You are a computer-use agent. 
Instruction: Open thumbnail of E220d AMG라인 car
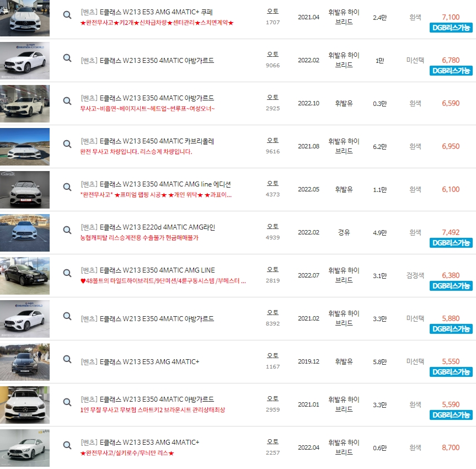click(x=25, y=233)
